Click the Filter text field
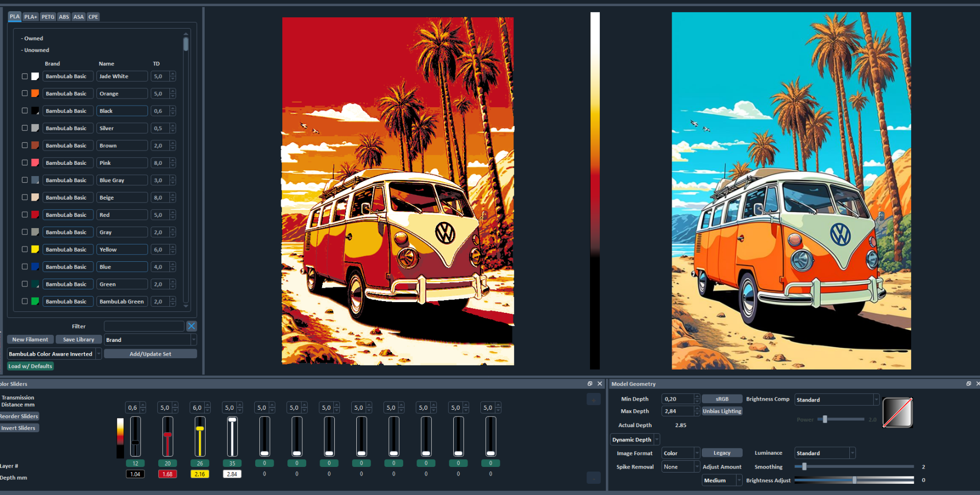980x495 pixels. (144, 326)
